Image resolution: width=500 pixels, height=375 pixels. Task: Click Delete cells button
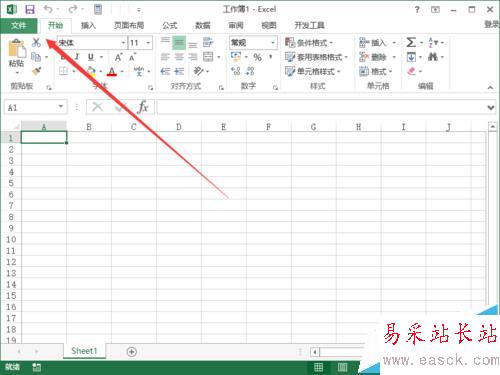(x=374, y=57)
